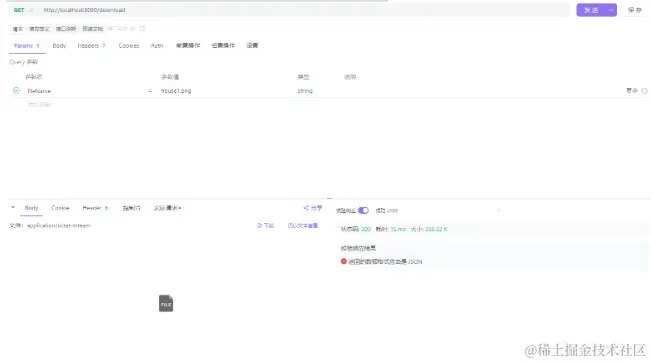Open the 前置操作 pre-processor tab
This screenshot has height=363, width=651.
pyautogui.click(x=188, y=46)
